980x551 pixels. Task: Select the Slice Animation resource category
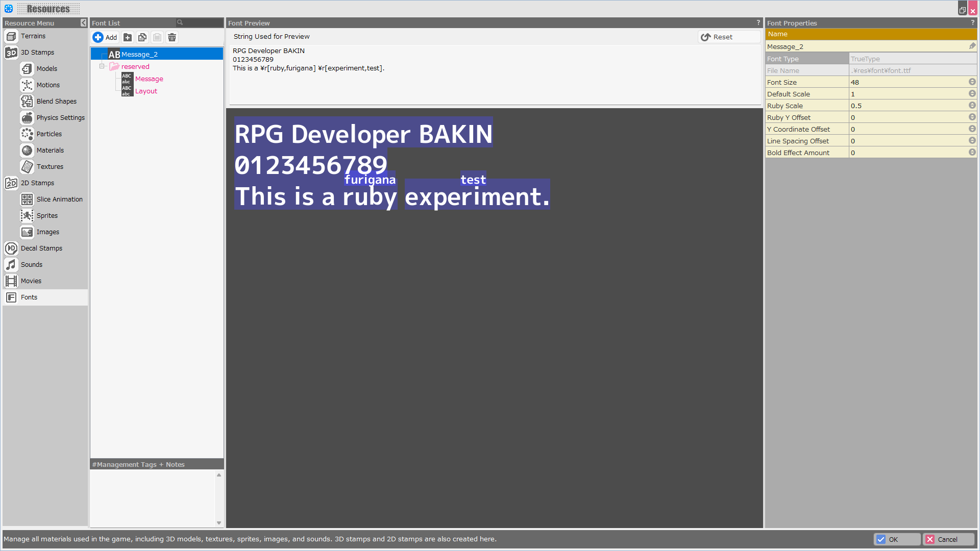tap(59, 199)
